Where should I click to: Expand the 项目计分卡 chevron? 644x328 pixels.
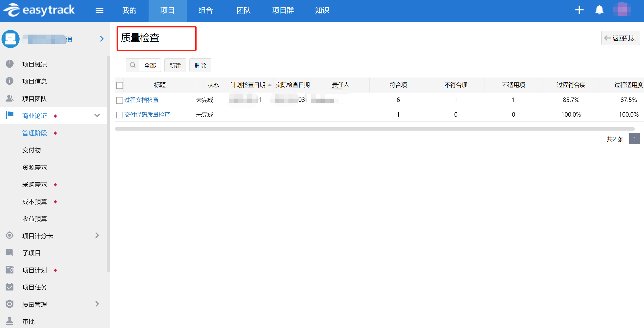(x=97, y=235)
